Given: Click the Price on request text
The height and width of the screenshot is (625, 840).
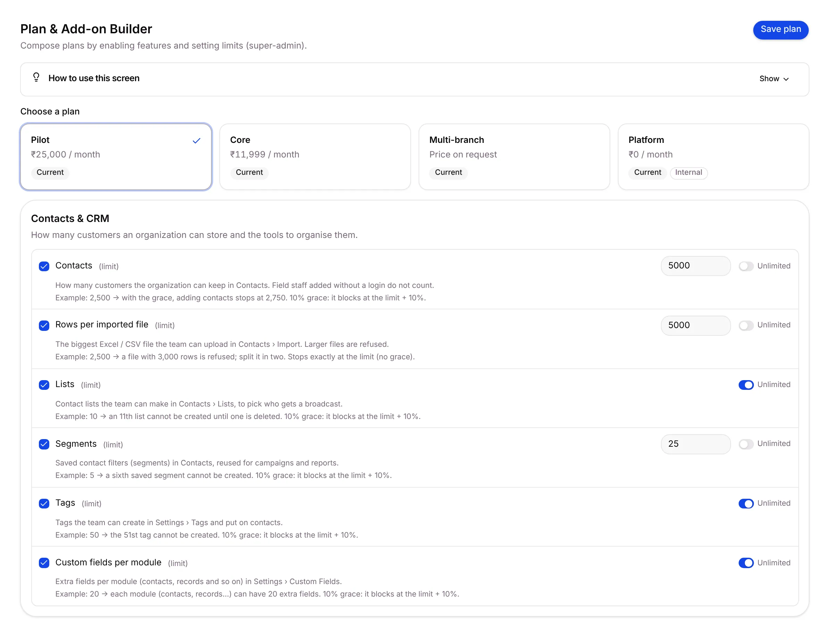Looking at the screenshot, I should click(463, 154).
